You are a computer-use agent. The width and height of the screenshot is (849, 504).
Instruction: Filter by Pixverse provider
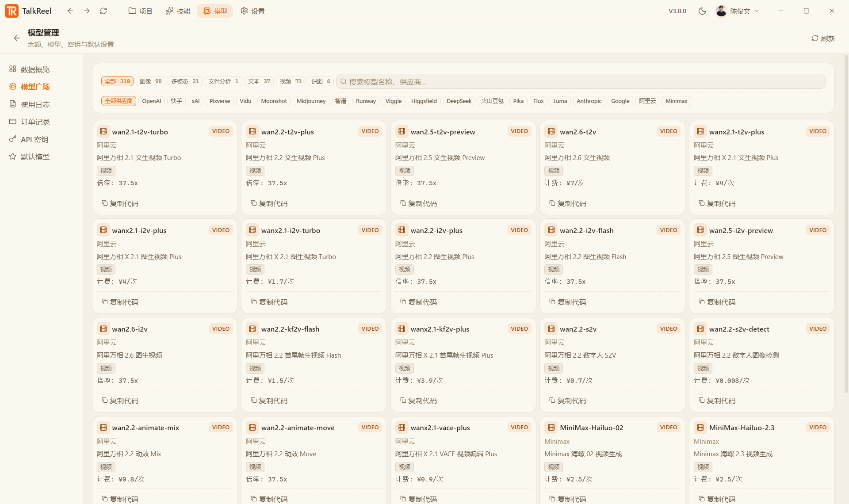click(x=220, y=101)
